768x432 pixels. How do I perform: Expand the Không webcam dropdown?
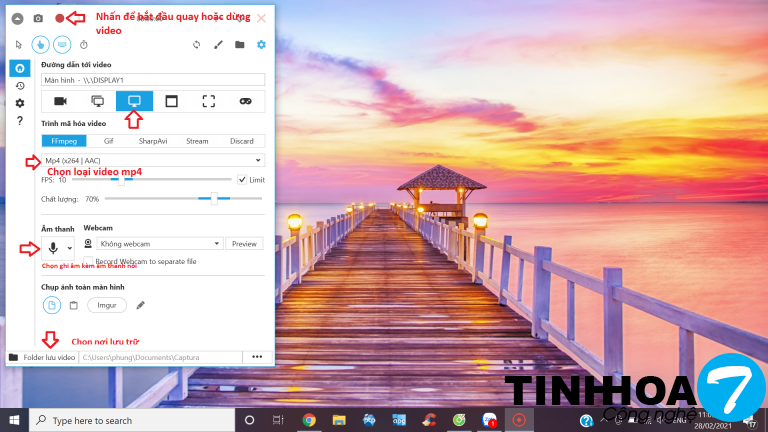pos(160,243)
